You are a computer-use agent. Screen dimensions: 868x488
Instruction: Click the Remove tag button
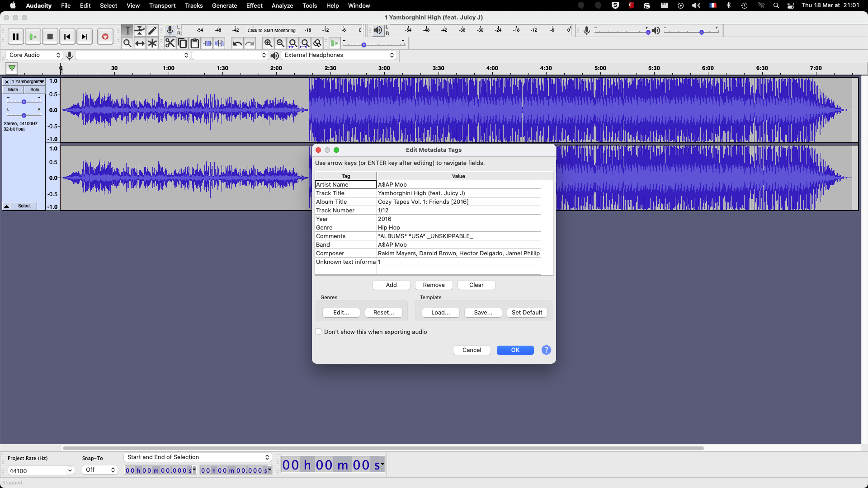coord(434,285)
